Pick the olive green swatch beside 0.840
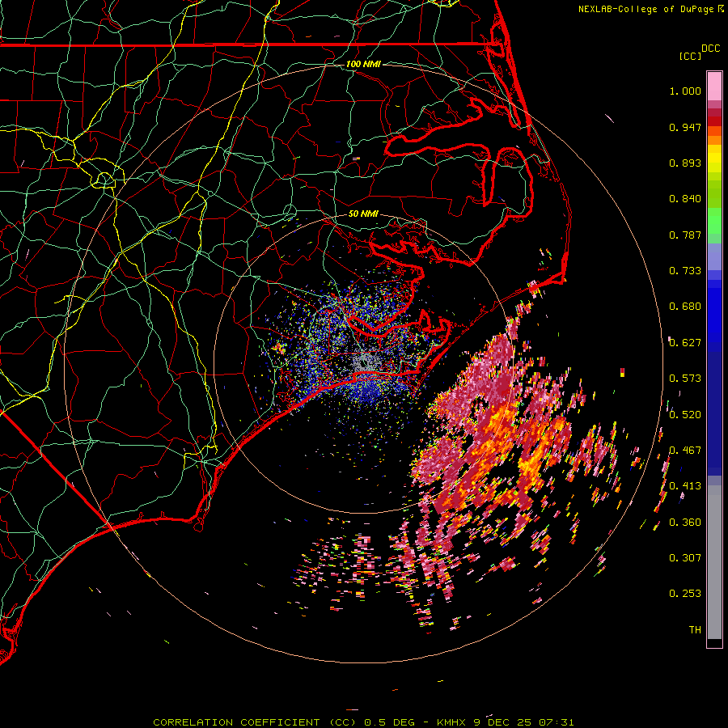728x728 pixels. pos(714,194)
